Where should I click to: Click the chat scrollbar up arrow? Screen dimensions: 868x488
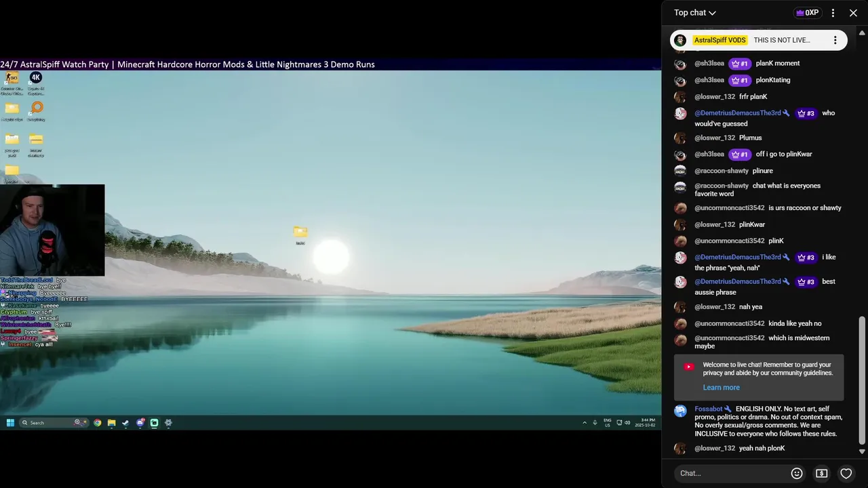[862, 33]
